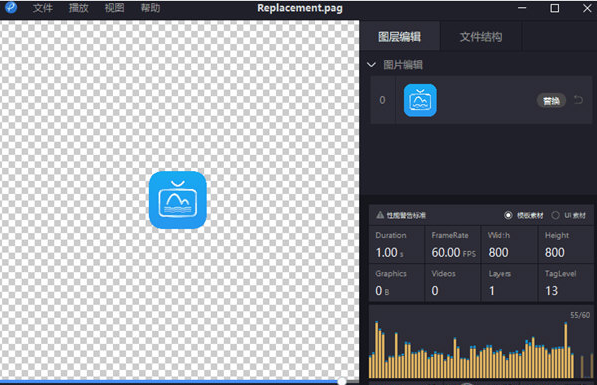Click the Replacement.pag window title

[300, 8]
